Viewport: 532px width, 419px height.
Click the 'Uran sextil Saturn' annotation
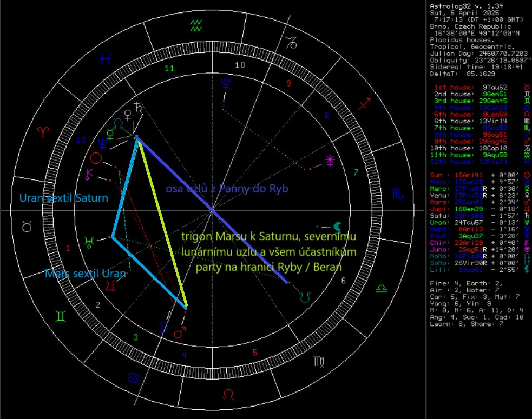click(x=63, y=198)
